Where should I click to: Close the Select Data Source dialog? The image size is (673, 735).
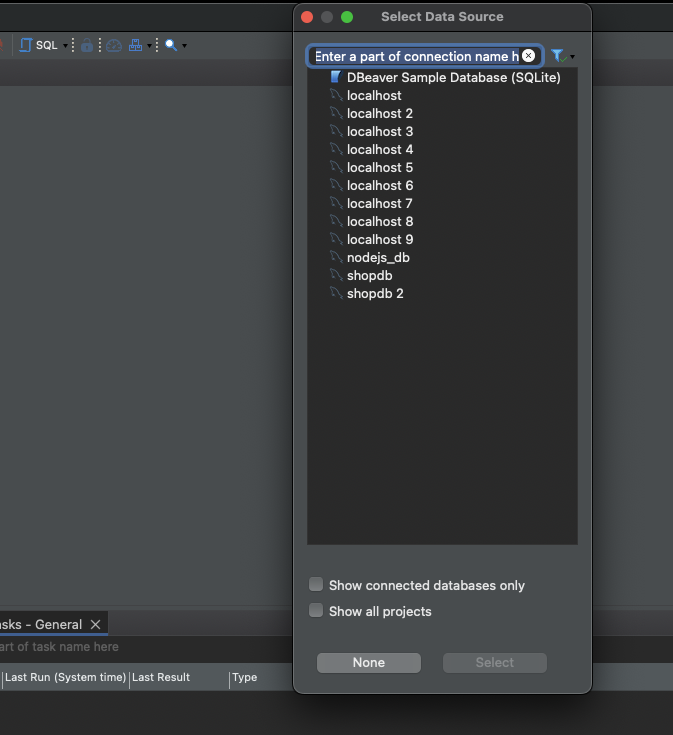[x=307, y=17]
